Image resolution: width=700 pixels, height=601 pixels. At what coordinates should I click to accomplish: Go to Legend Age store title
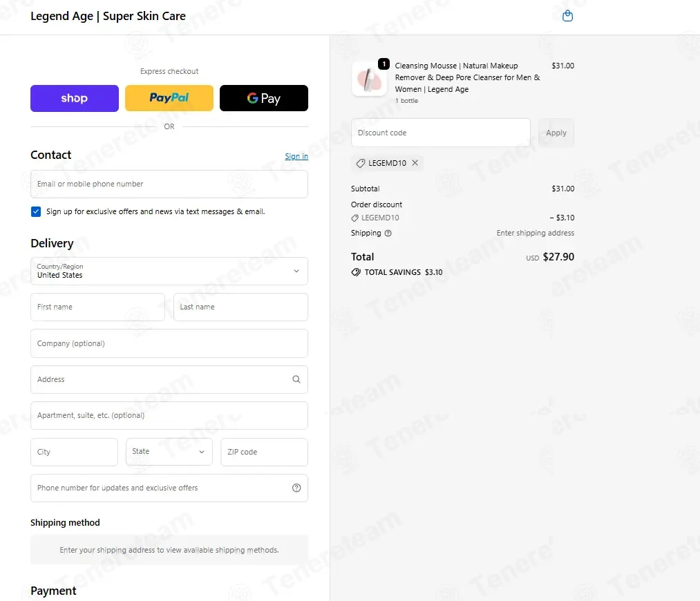click(x=108, y=16)
